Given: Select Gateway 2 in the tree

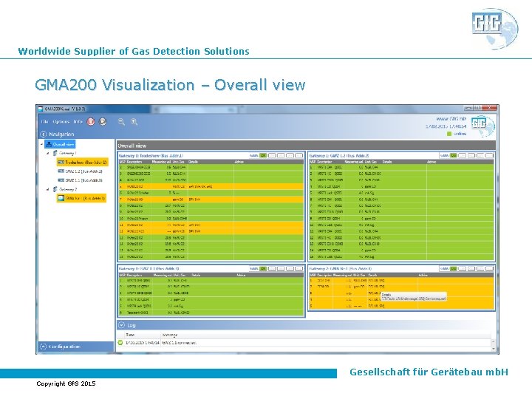Looking at the screenshot, I should click(x=68, y=189).
